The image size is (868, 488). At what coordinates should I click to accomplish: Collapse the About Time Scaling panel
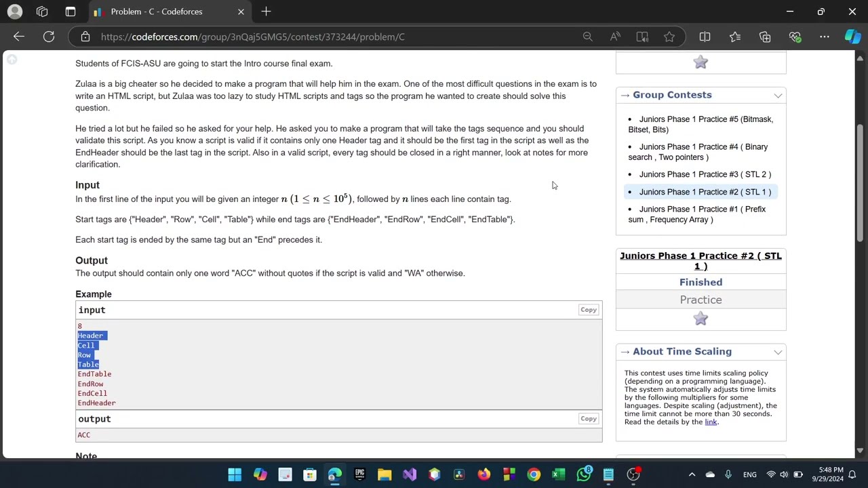778,352
